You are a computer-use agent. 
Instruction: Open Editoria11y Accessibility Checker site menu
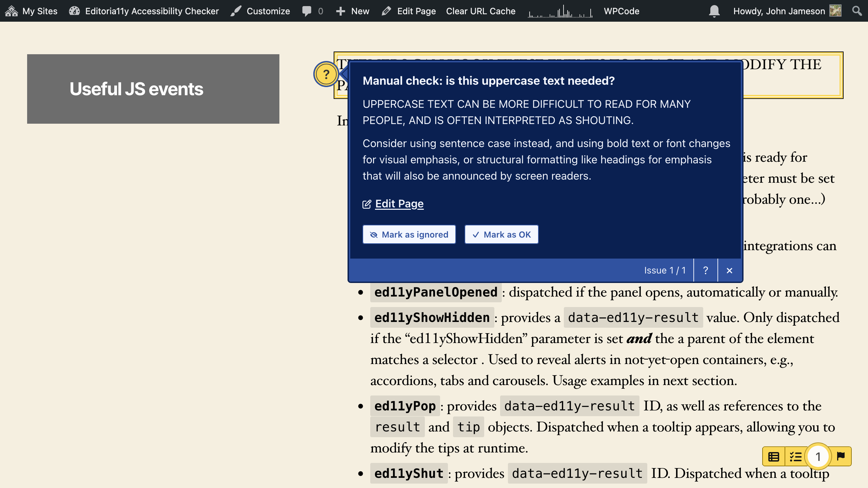[144, 11]
